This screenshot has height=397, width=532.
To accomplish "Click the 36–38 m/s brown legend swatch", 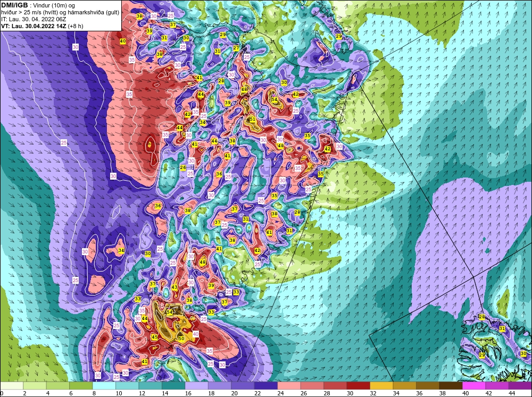I will 428,386.
